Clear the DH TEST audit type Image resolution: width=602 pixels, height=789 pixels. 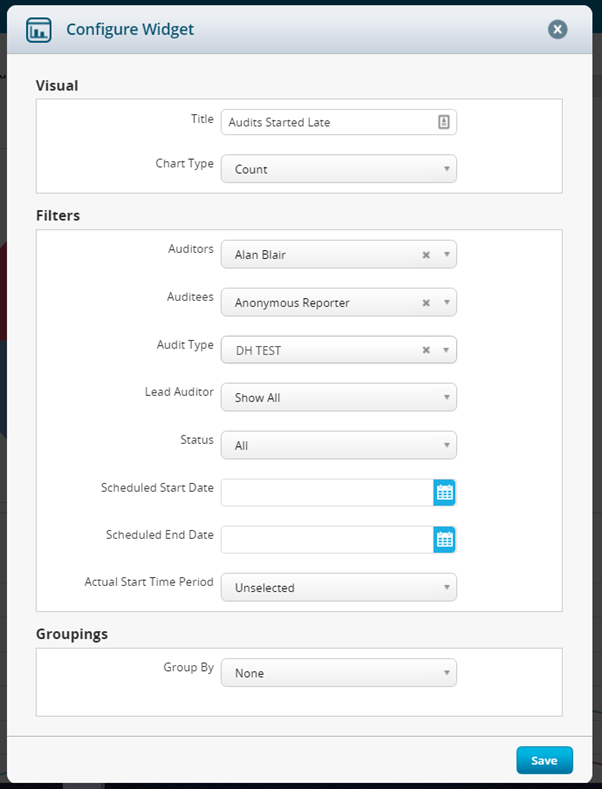(426, 350)
